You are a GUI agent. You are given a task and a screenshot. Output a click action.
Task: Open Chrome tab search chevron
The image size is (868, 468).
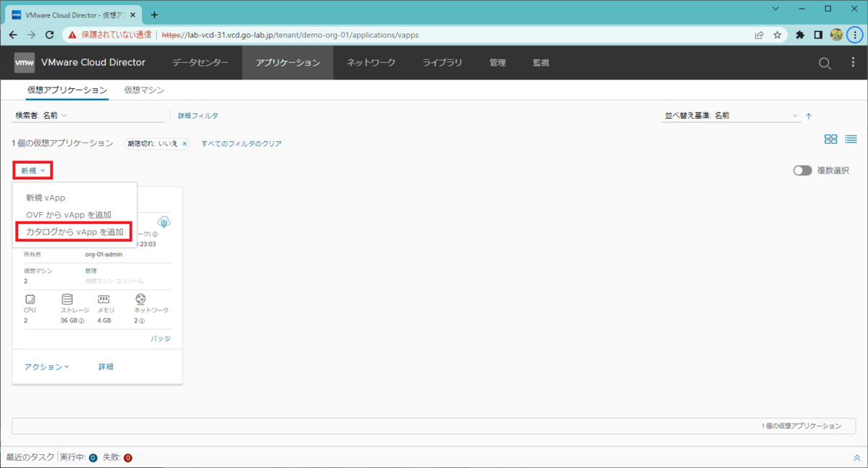[x=775, y=9]
